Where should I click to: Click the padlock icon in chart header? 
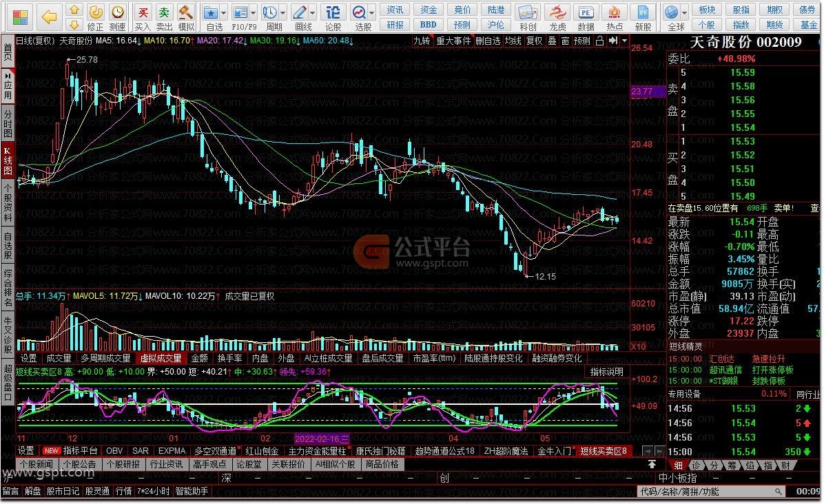[599, 41]
